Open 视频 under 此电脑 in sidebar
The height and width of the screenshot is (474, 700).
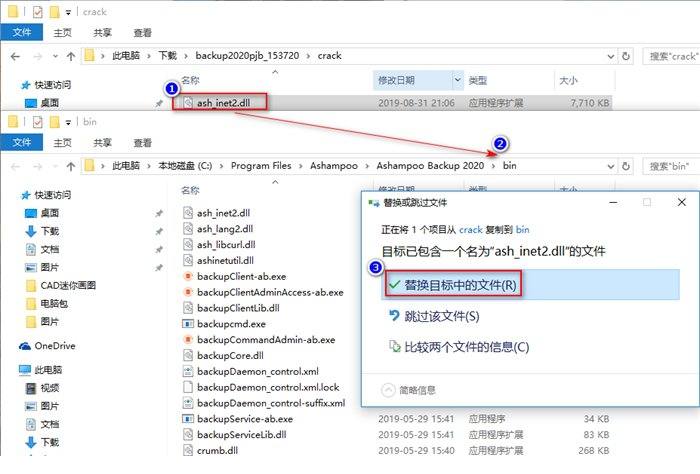click(50, 388)
